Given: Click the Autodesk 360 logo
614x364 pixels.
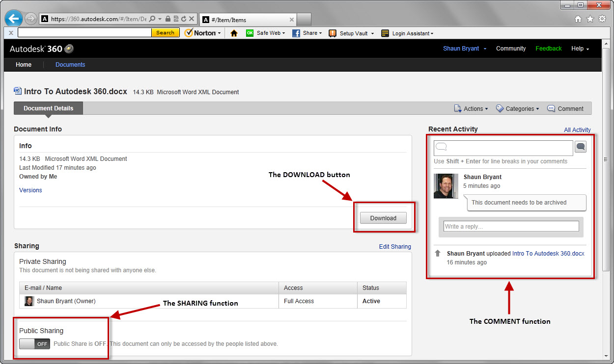Looking at the screenshot, I should tap(42, 49).
